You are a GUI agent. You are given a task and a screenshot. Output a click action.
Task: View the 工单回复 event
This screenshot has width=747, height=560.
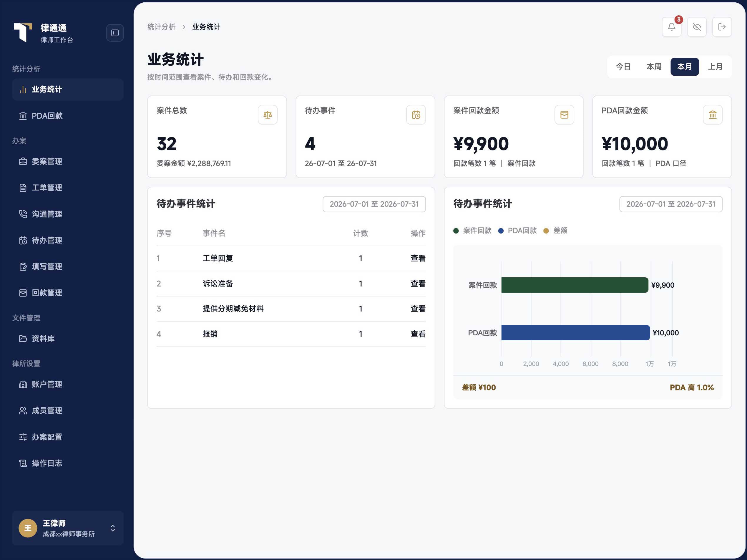(418, 259)
